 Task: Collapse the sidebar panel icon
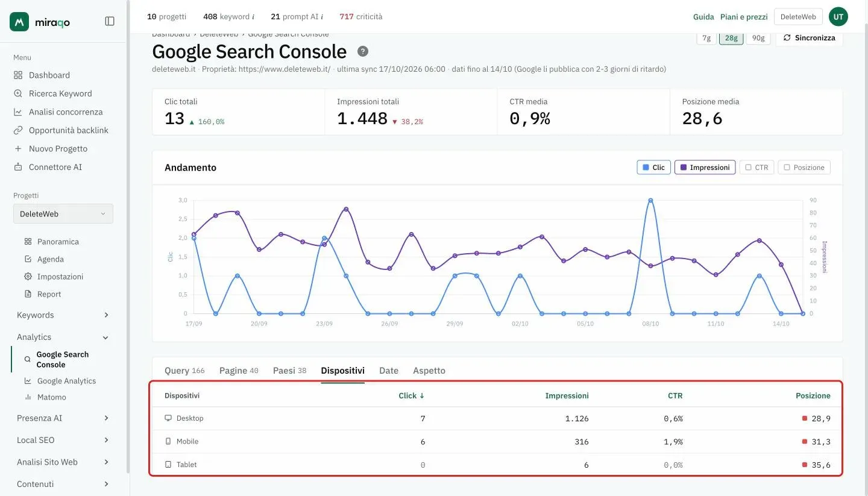coord(110,21)
